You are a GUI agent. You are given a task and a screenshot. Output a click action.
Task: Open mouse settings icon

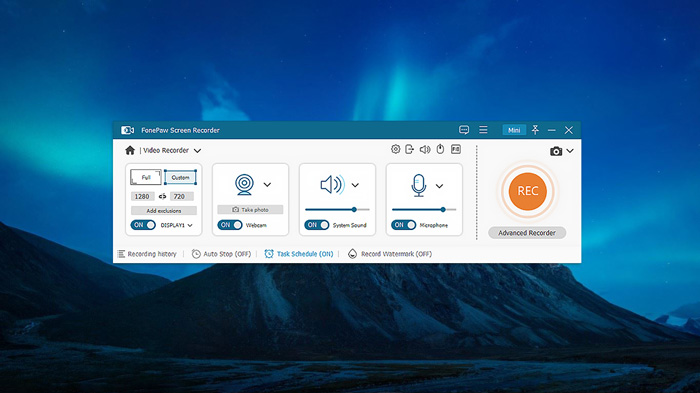[440, 149]
